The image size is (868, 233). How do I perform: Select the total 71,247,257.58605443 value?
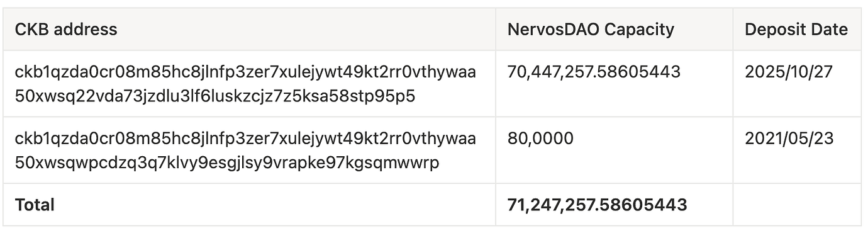tap(597, 205)
